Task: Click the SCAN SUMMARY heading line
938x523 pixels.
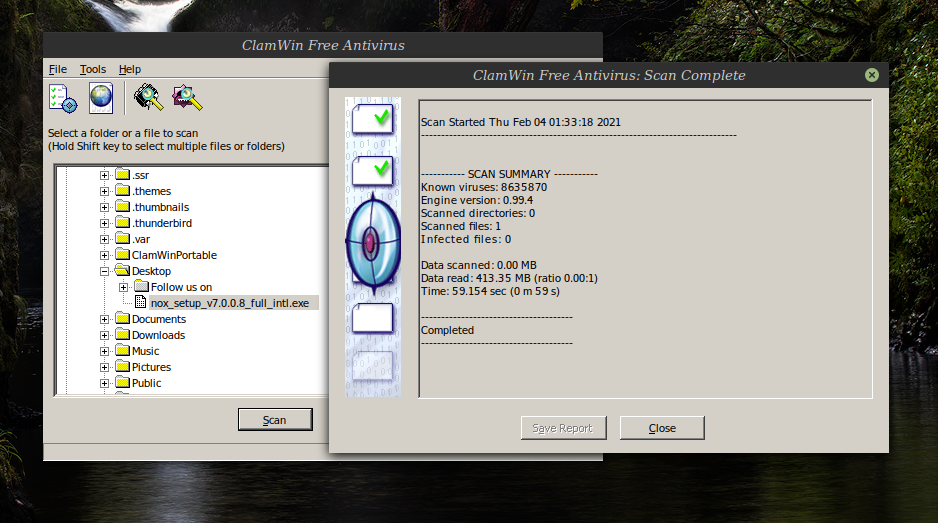Action: (509, 174)
